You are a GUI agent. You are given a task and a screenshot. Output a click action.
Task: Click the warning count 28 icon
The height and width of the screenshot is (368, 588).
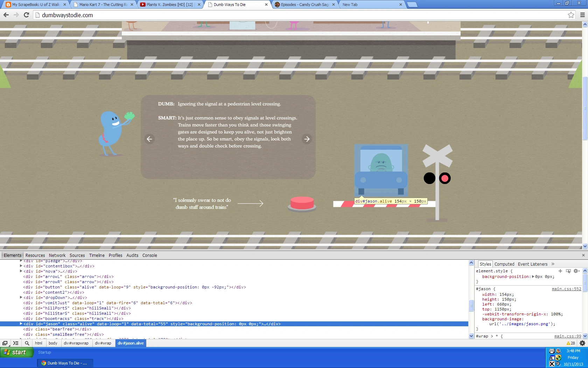[x=570, y=343]
